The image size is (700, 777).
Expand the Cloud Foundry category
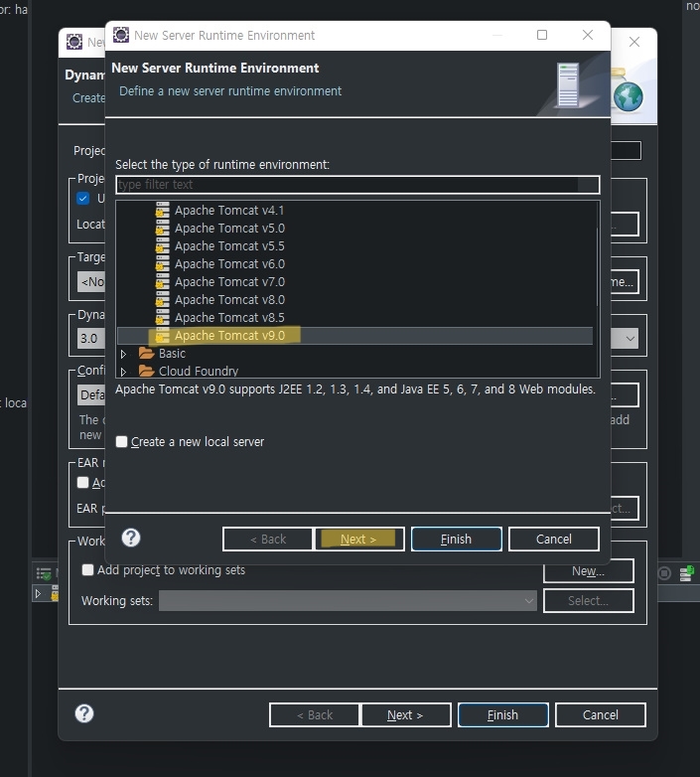pyautogui.click(x=124, y=372)
